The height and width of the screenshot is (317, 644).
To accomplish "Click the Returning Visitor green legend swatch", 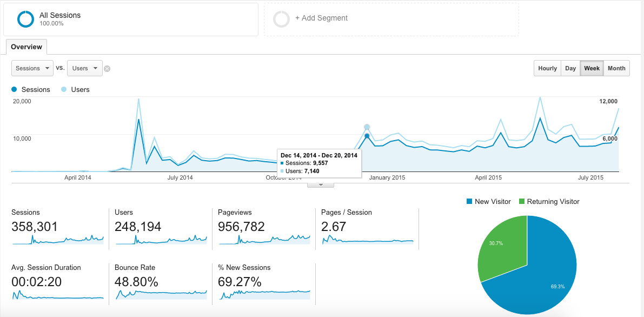I will (x=522, y=202).
